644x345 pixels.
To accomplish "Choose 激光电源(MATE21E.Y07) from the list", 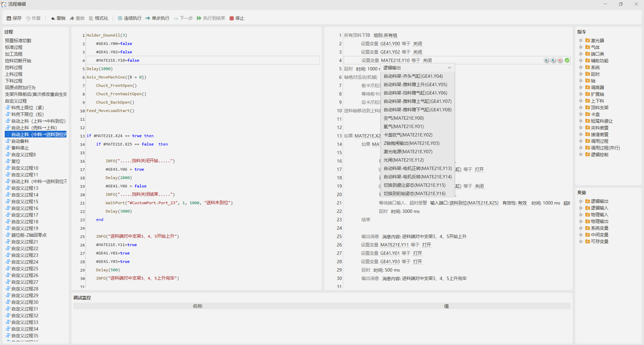I will (408, 152).
